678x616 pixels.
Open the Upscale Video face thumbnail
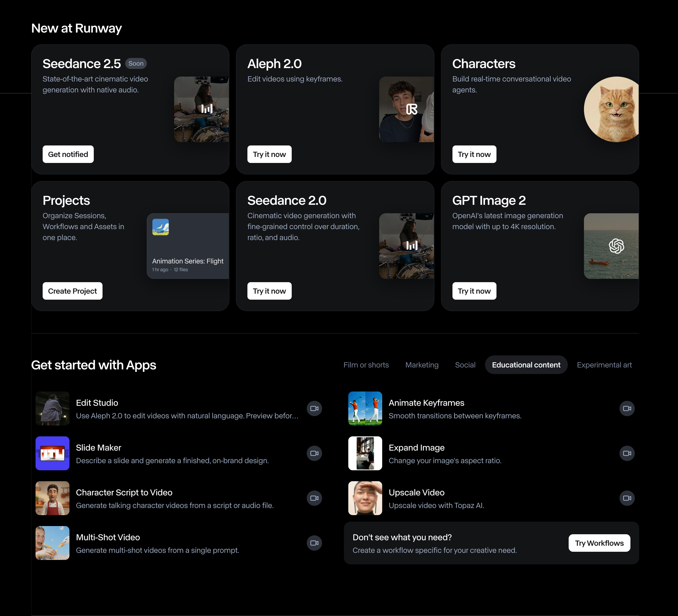point(365,498)
